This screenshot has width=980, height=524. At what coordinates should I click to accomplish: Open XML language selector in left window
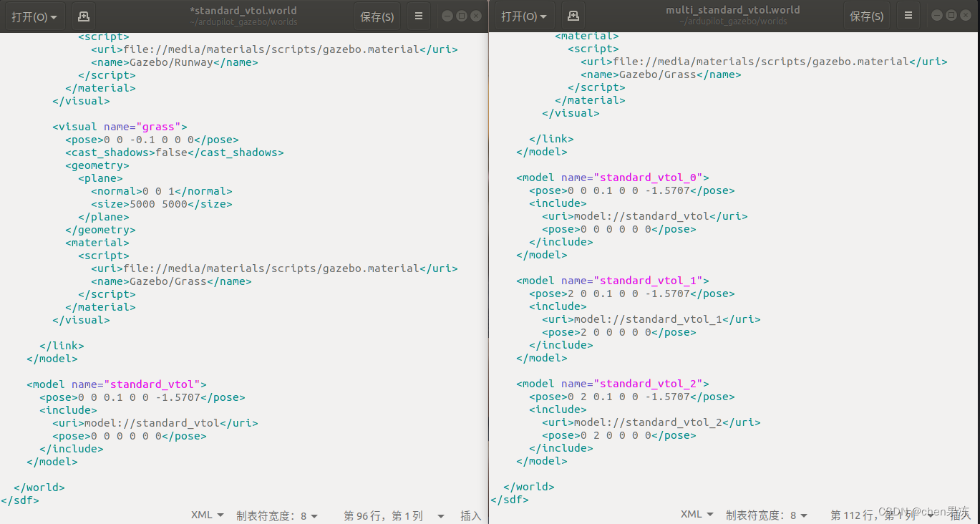coord(207,515)
